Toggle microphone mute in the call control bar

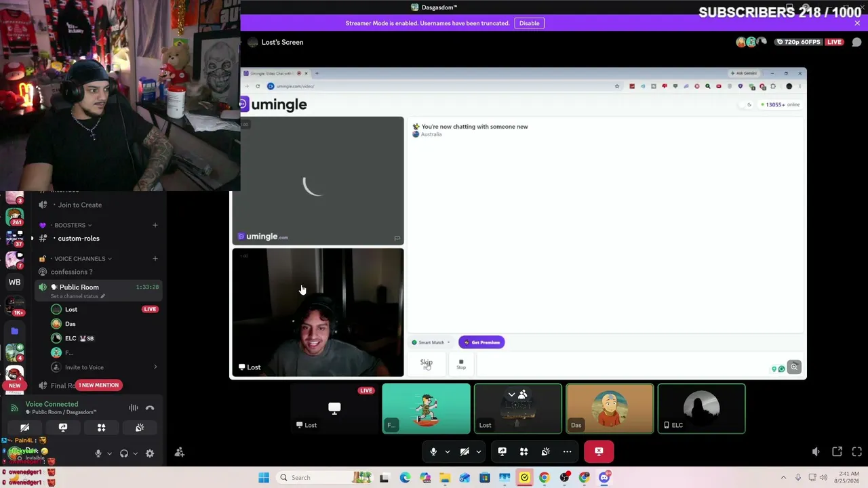point(433,451)
